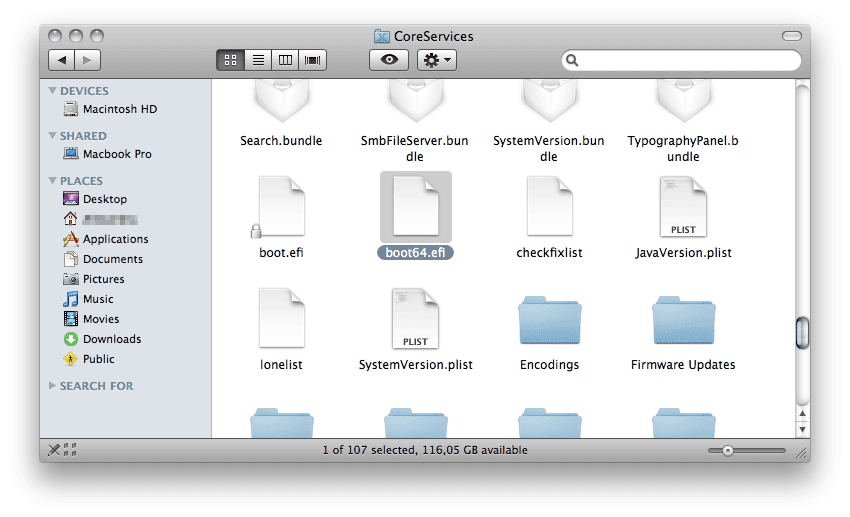Image resolution: width=850 pixels, height=517 pixels.
Task: Select the SmbFileServer.bundle icon
Action: (415, 101)
